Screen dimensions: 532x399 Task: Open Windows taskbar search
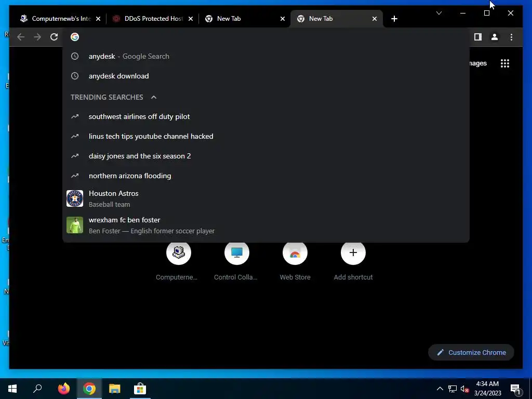(x=37, y=389)
